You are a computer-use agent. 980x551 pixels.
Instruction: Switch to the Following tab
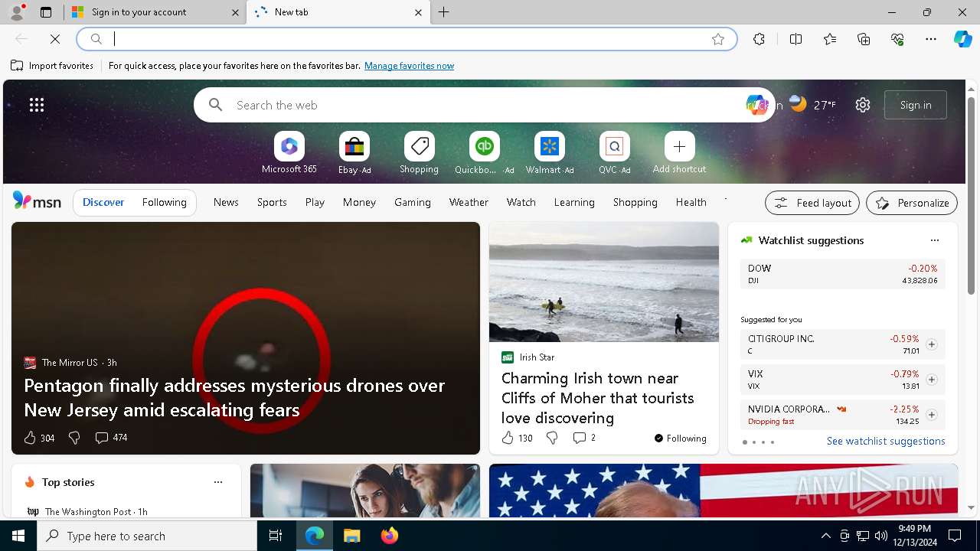point(164,202)
